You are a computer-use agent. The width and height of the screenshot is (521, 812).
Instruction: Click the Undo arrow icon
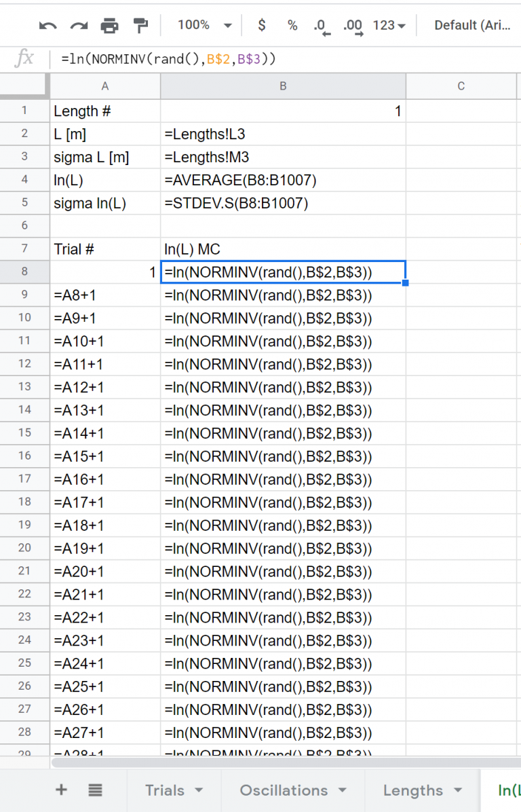(48, 26)
